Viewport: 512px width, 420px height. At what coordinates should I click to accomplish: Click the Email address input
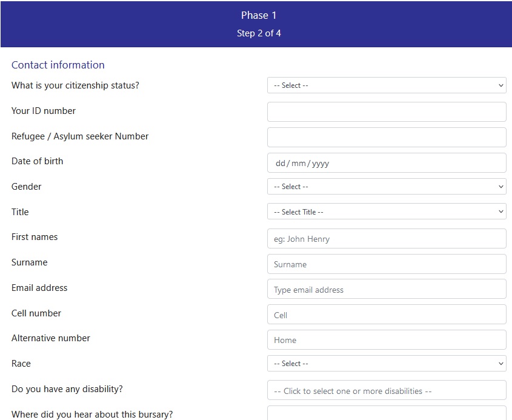(x=386, y=290)
